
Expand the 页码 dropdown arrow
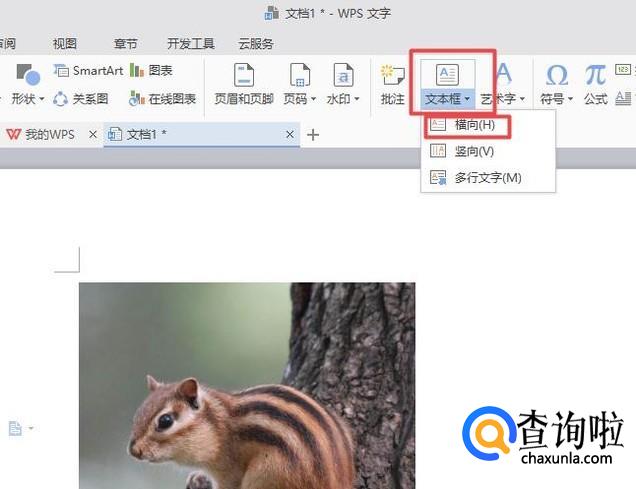pos(313,99)
